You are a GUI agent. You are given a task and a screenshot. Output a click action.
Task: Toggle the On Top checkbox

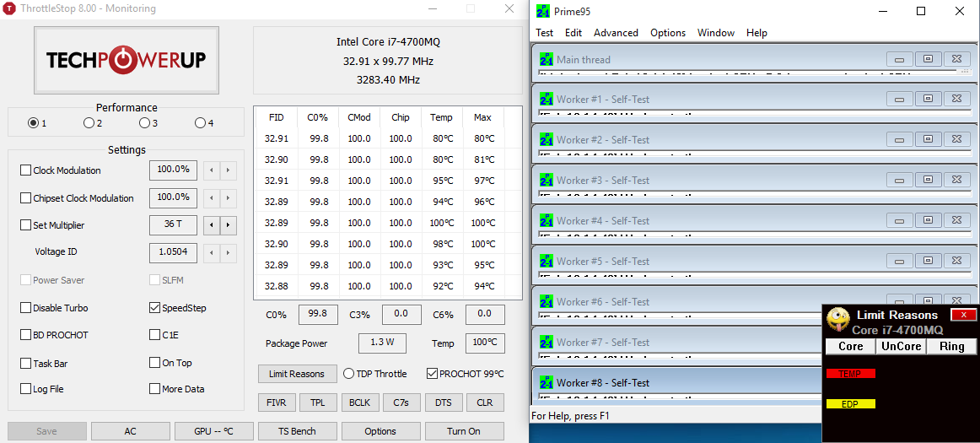155,362
